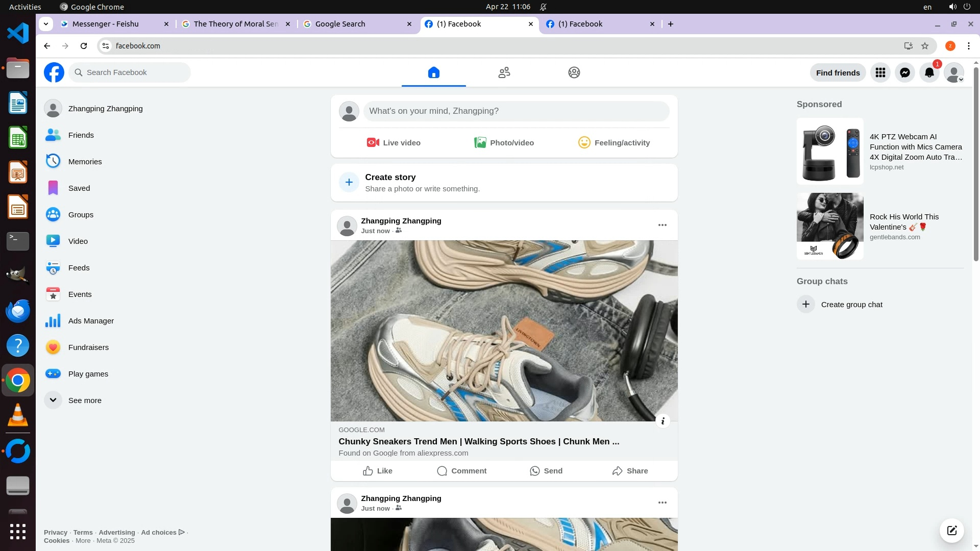
Task: Click the Find friends button
Action: 838,72
